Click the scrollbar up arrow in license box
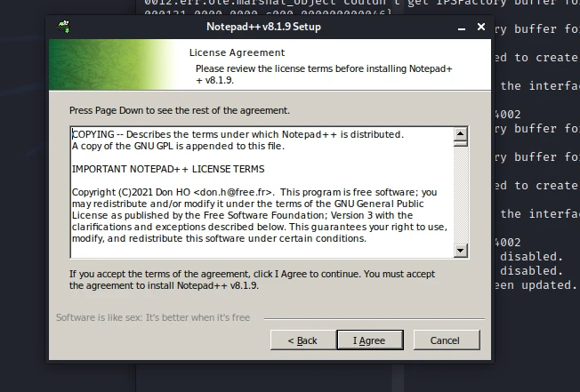 point(461,134)
